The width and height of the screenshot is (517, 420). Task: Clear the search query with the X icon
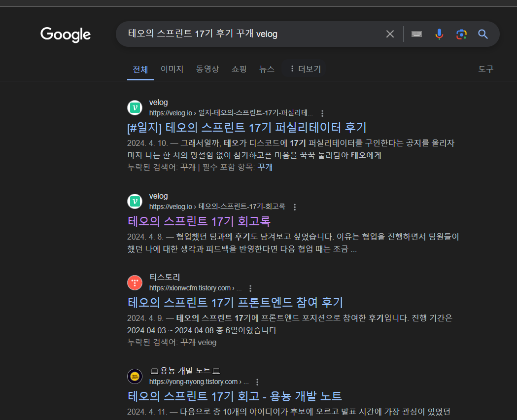point(390,34)
